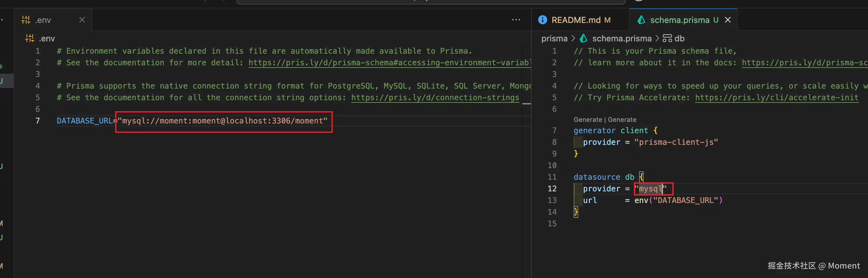Click the first Generate code lens

[588, 120]
